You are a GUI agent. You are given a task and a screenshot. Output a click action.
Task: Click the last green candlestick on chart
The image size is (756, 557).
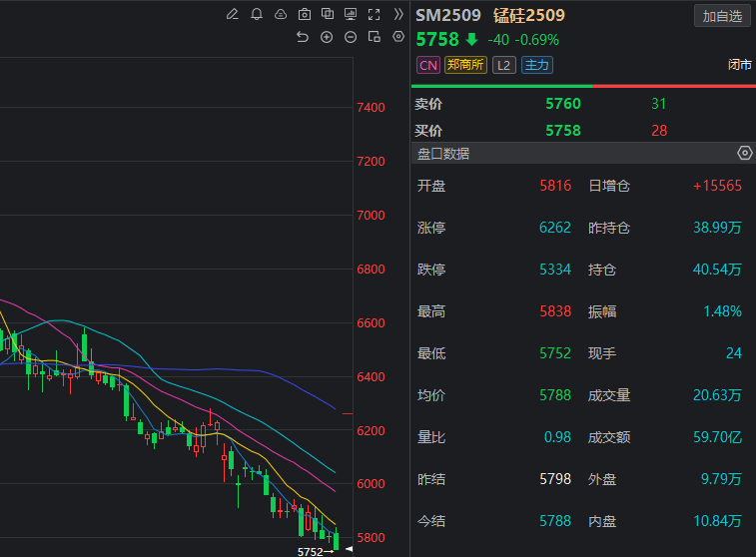(336, 540)
